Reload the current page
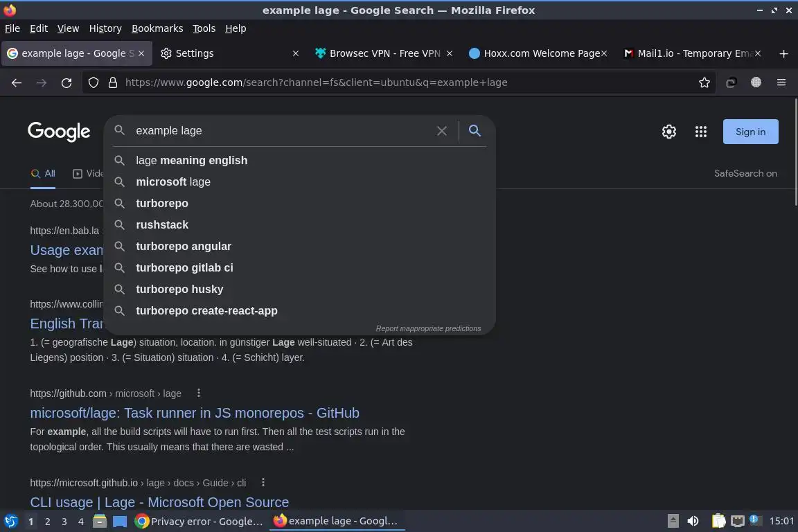The height and width of the screenshot is (532, 798). coord(66,82)
